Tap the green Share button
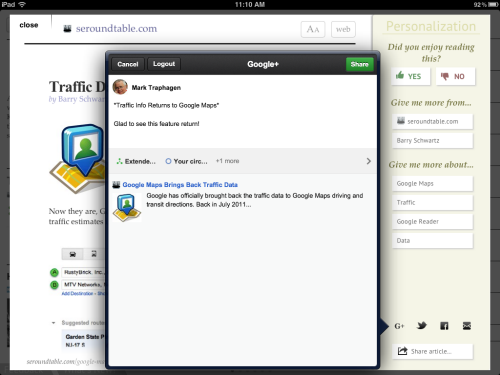The width and height of the screenshot is (500, 375). 359,64
